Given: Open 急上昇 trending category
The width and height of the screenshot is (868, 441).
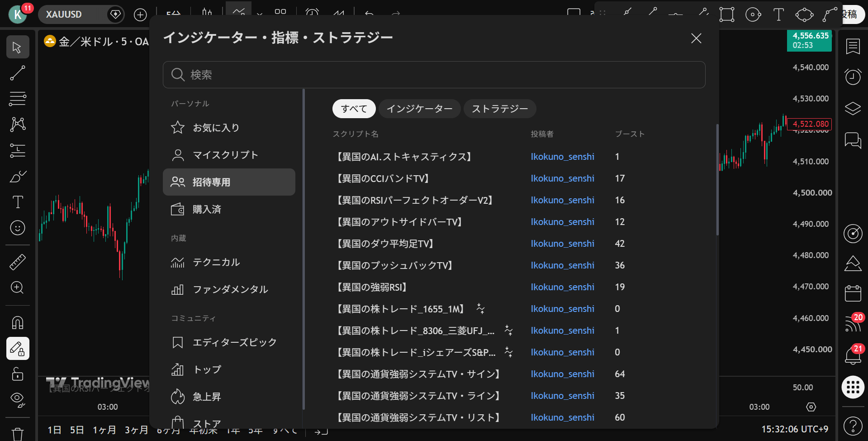Looking at the screenshot, I should click(229, 397).
